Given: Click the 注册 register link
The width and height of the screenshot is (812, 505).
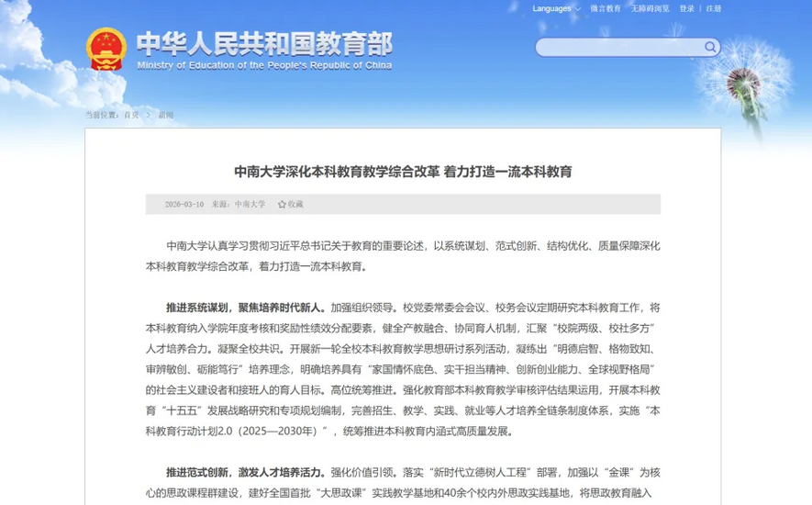Looking at the screenshot, I should pos(714,9).
